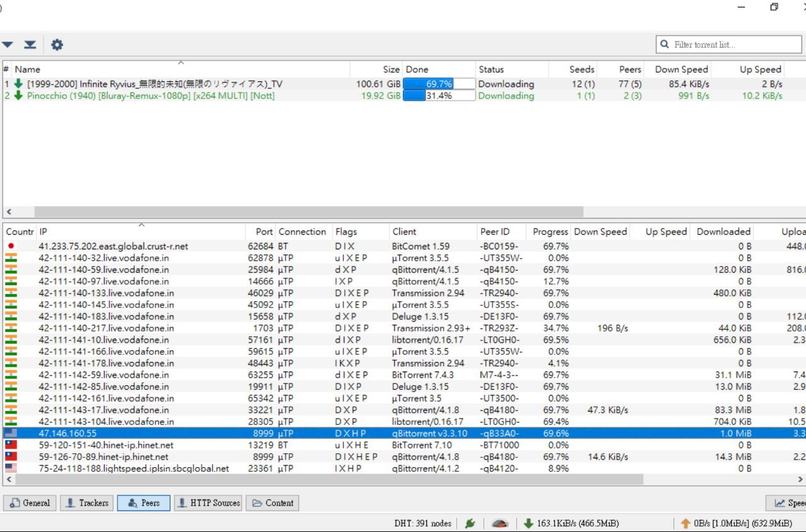Open the General tab
The width and height of the screenshot is (806, 532).
pyautogui.click(x=30, y=503)
